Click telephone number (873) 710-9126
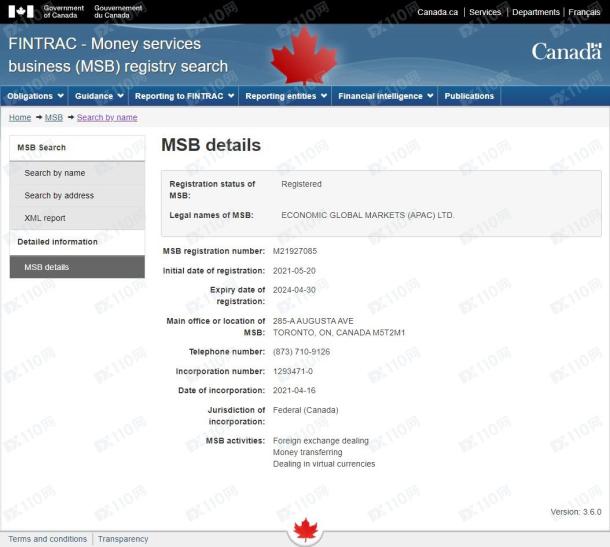Image resolution: width=610 pixels, height=547 pixels. [301, 352]
